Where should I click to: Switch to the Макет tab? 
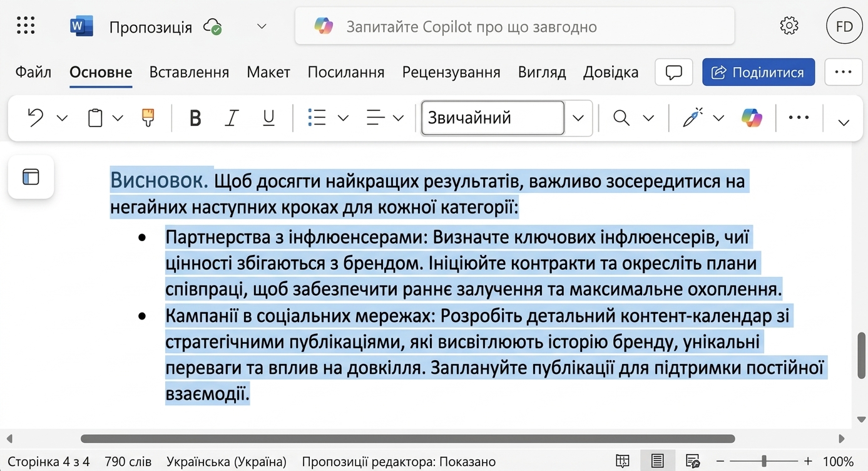click(x=268, y=72)
